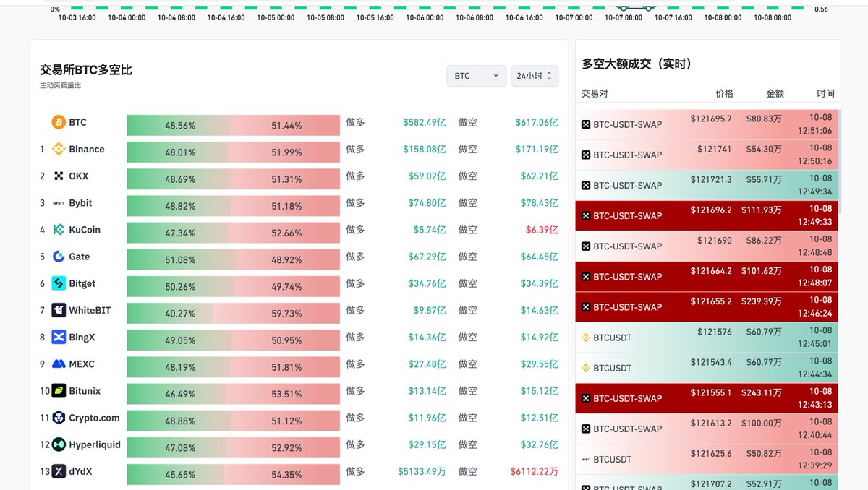Screen dimensions: 868x490
Task: Click the WhiteBIT exchange logo
Action: [59, 310]
